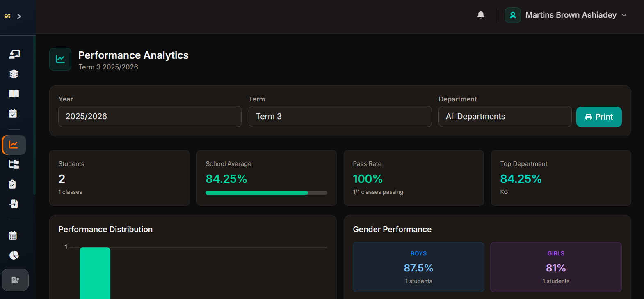This screenshot has height=299, width=644.
Task: Click the Students summary card
Action: [119, 178]
